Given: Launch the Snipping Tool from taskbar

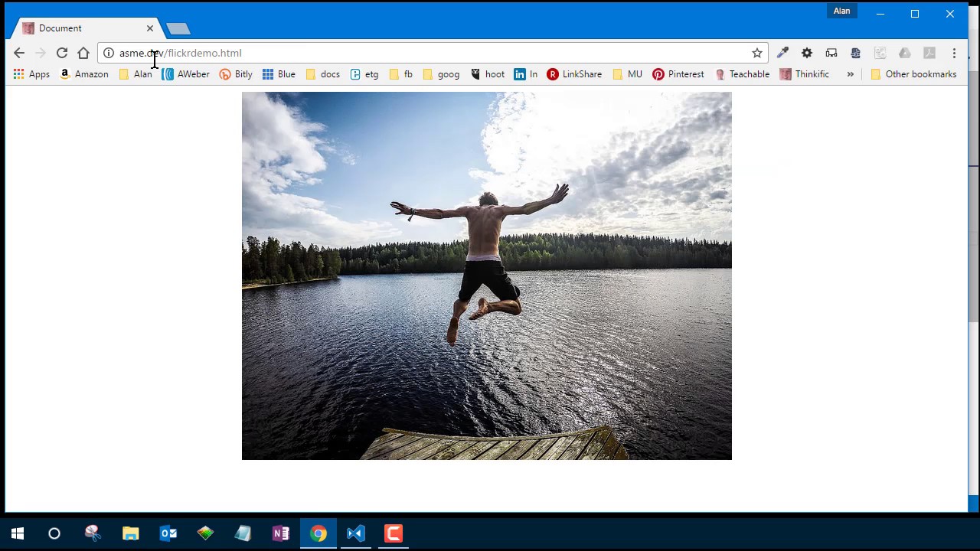Looking at the screenshot, I should (93, 533).
